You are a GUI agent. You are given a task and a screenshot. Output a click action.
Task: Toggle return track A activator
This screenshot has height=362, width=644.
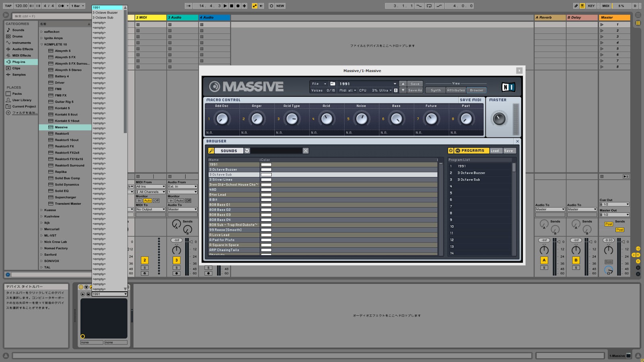click(544, 260)
